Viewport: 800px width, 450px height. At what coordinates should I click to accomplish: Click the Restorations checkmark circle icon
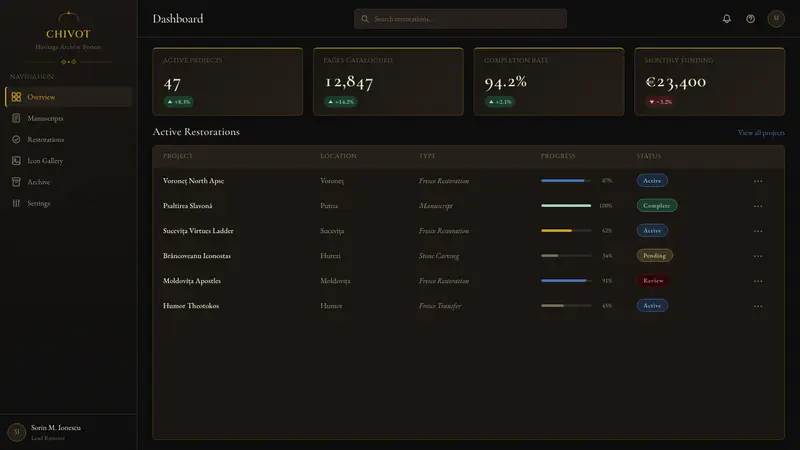coord(16,139)
